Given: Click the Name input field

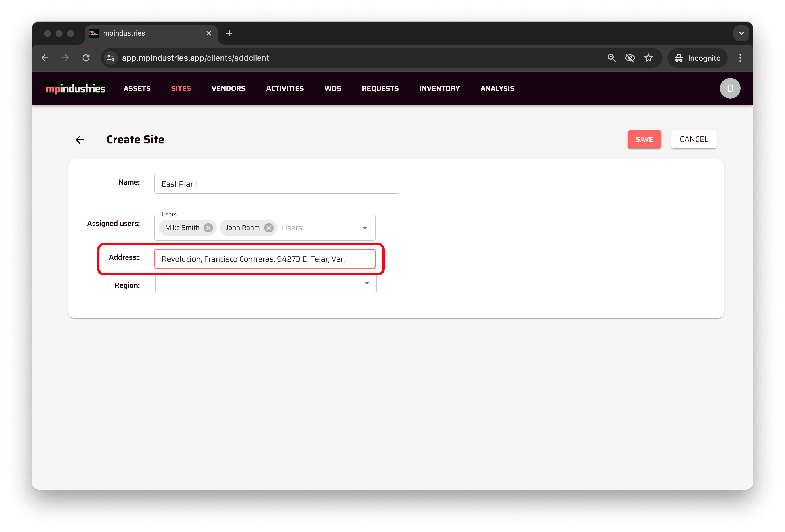Looking at the screenshot, I should pyautogui.click(x=277, y=184).
